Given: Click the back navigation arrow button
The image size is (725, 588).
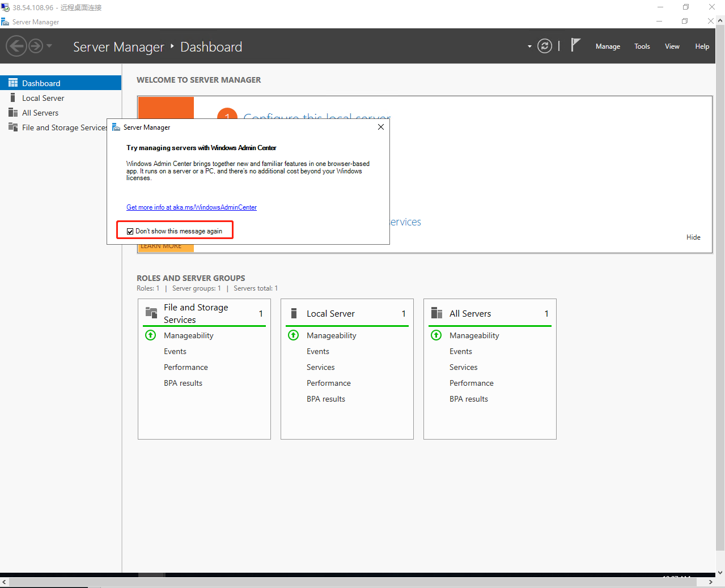Looking at the screenshot, I should coord(16,46).
